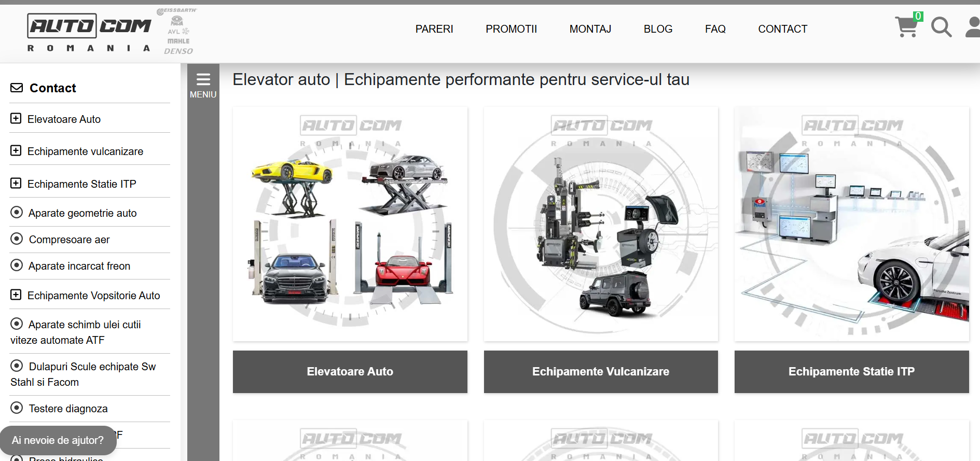Image resolution: width=980 pixels, height=461 pixels.
Task: Expand Echipamente Vopsitorie Auto plus icon
Action: click(x=16, y=295)
